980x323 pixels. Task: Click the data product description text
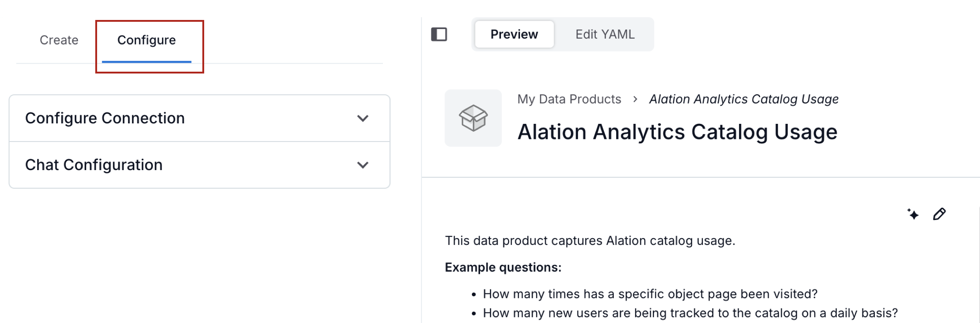point(590,241)
